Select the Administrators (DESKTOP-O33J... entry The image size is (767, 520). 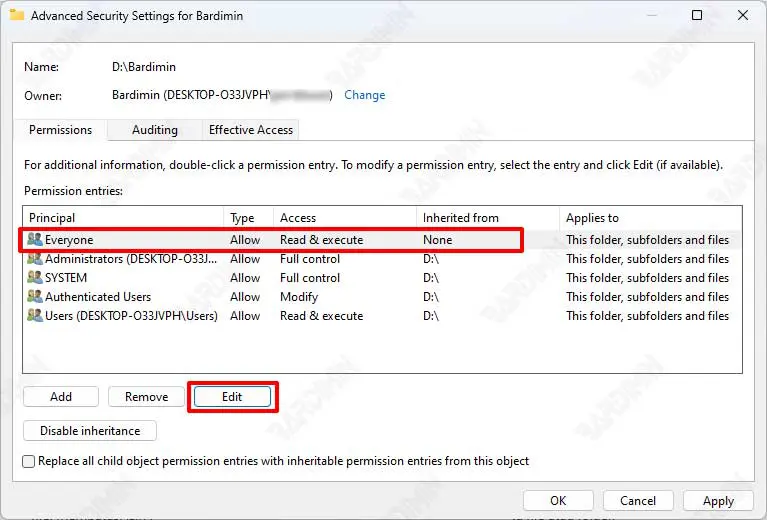click(x=382, y=259)
